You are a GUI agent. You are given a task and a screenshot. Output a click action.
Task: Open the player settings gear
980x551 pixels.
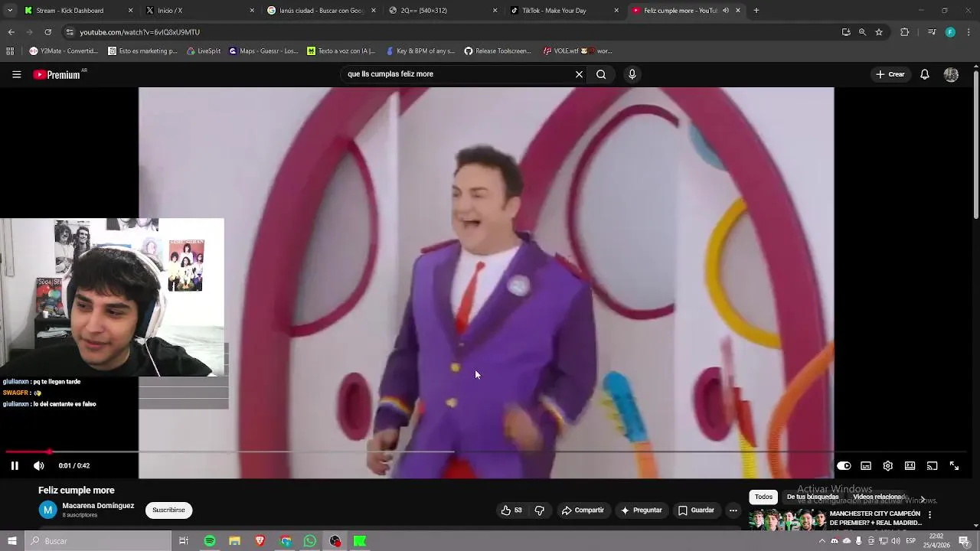888,465
